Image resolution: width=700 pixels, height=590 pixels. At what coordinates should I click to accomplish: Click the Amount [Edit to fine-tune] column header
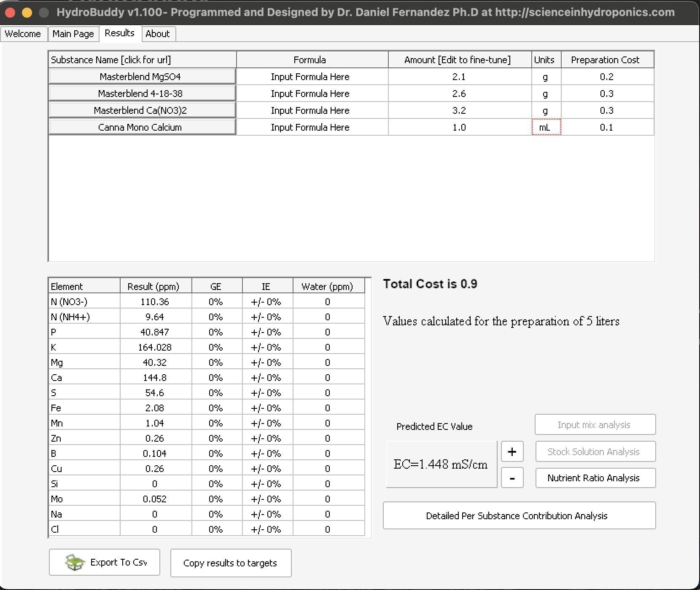tap(460, 60)
